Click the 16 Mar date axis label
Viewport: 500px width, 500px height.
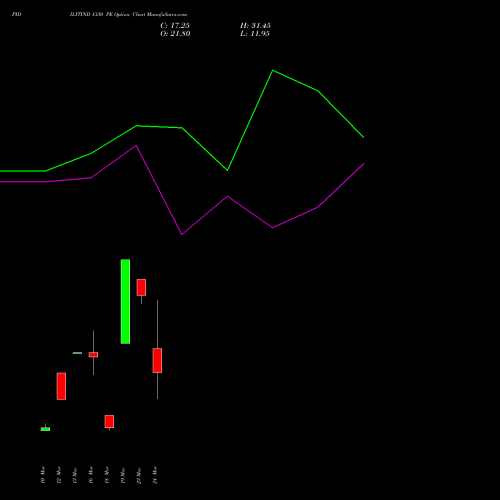91,475
